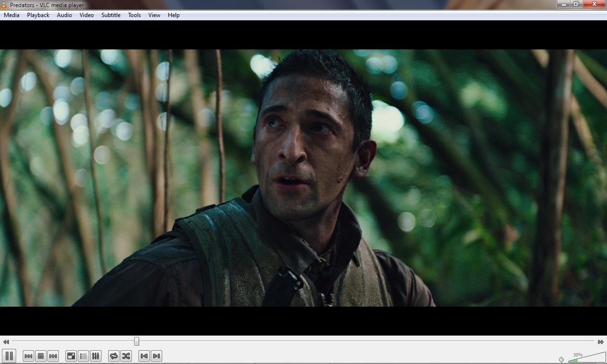
Task: Open the View menu
Action: coord(154,15)
